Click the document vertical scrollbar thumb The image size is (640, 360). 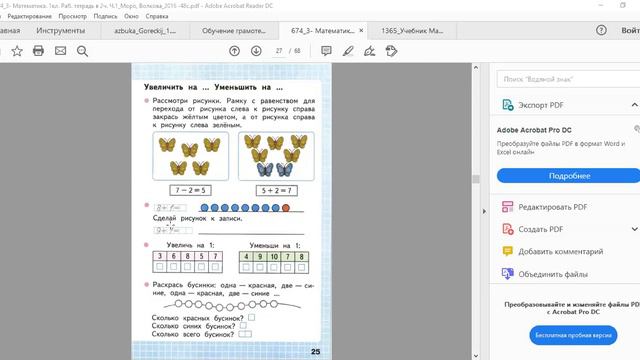point(476,179)
